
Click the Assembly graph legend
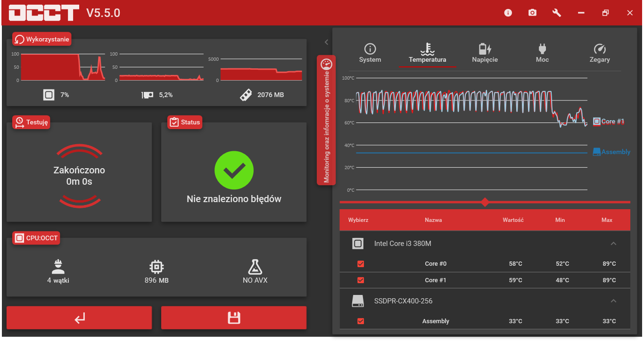pos(611,152)
